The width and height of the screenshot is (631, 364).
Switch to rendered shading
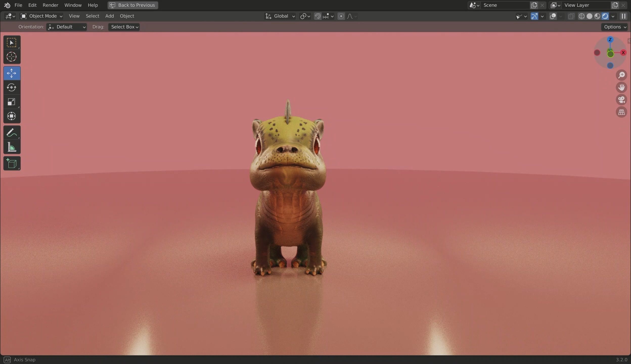tap(605, 16)
